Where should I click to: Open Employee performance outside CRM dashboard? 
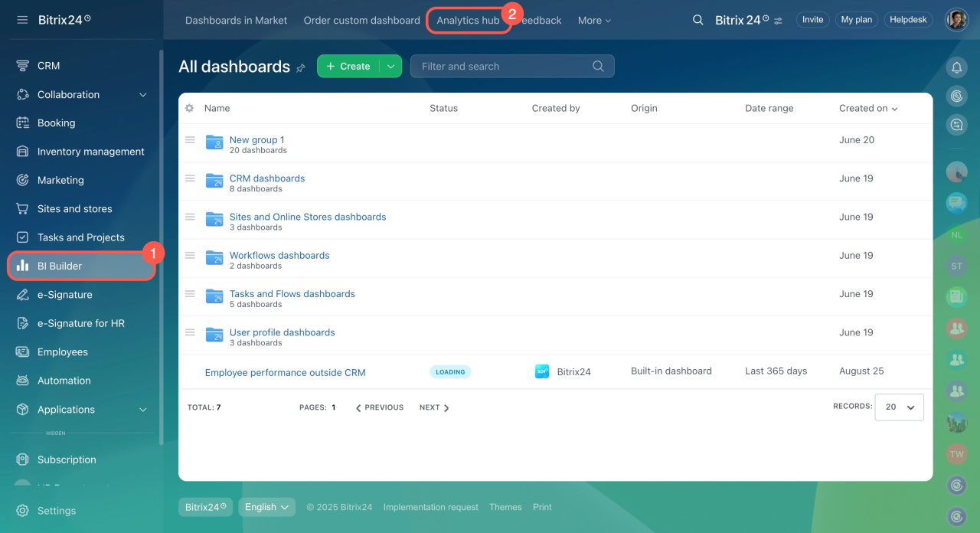tap(285, 373)
